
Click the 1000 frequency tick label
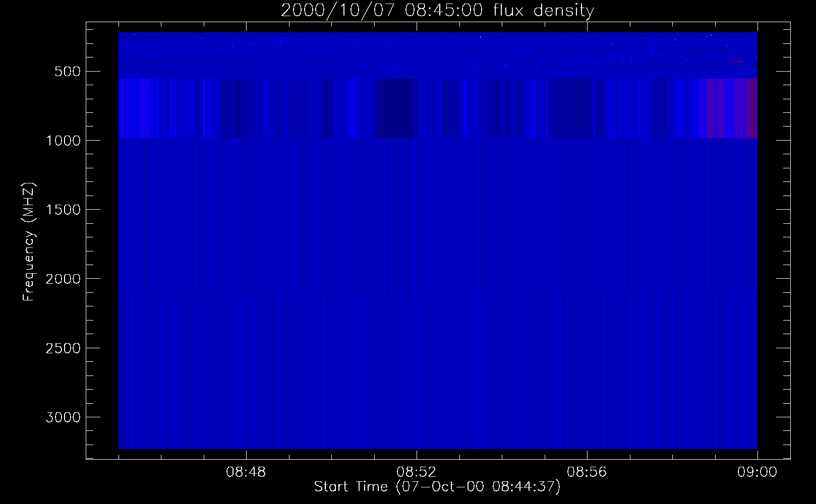pos(63,141)
